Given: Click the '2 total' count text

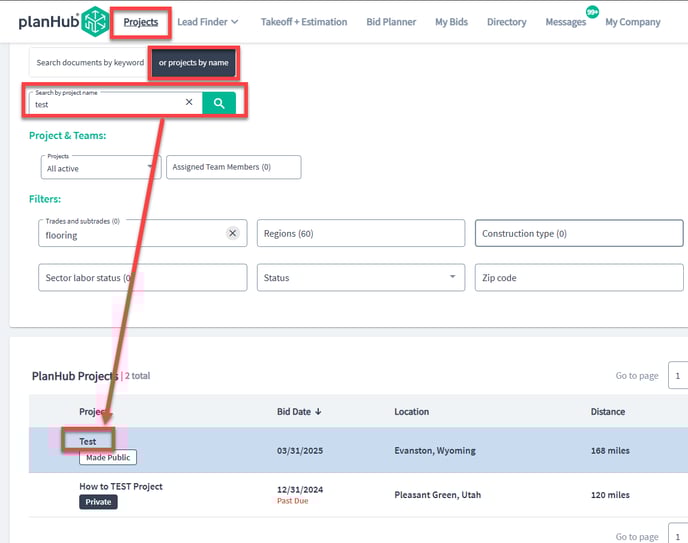Looking at the screenshot, I should [x=137, y=376].
